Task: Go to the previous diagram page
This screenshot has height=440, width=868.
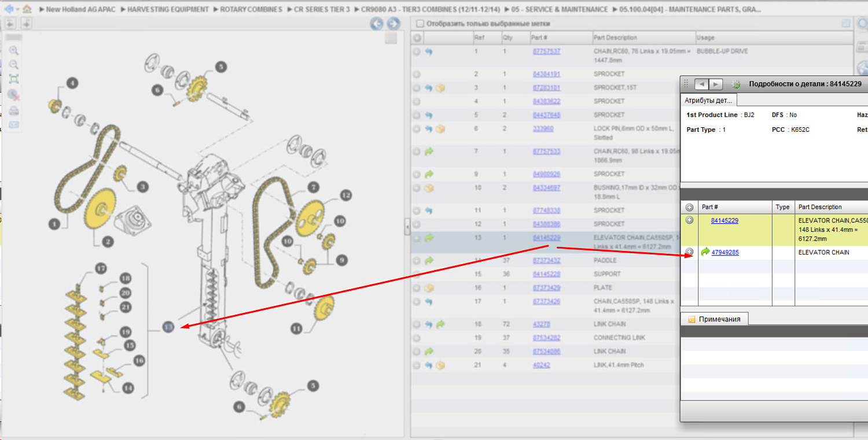Action: pyautogui.click(x=377, y=24)
